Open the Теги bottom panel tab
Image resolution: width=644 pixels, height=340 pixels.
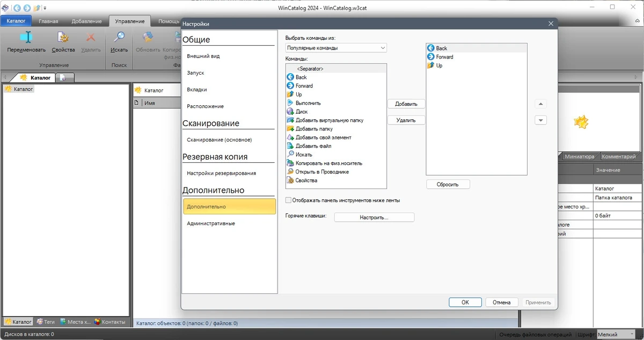click(46, 322)
